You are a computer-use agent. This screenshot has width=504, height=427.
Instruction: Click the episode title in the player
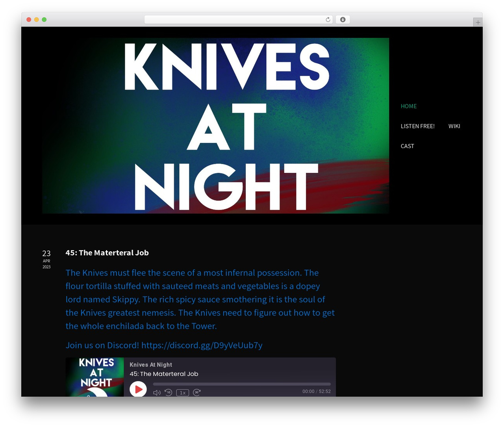coord(164,374)
